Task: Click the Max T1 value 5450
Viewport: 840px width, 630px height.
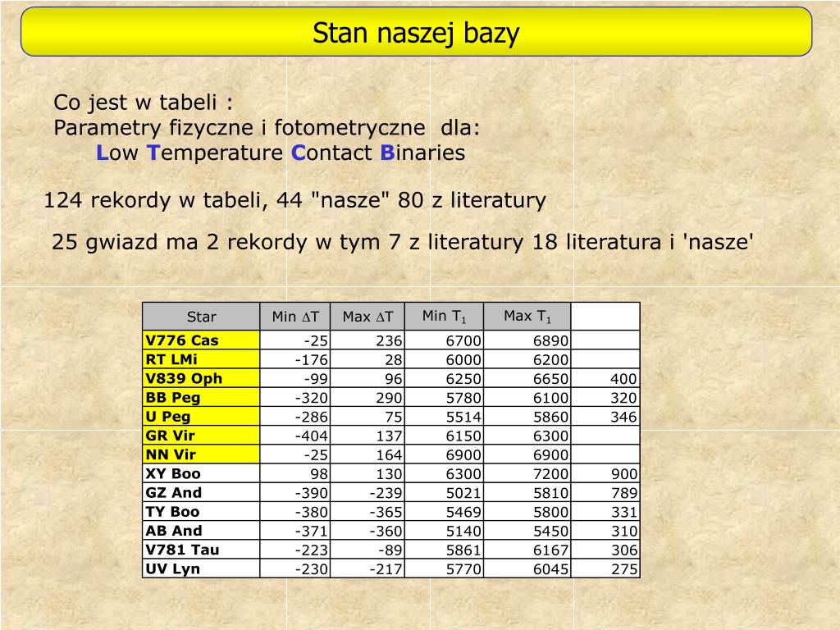Action: pos(550,531)
